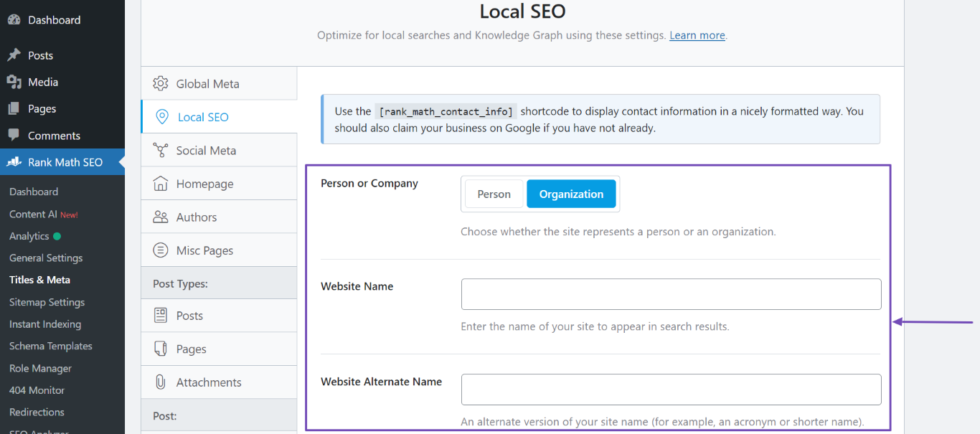Viewport: 980px width, 434px height.
Task: Click the Website Name input field
Action: 671,294
